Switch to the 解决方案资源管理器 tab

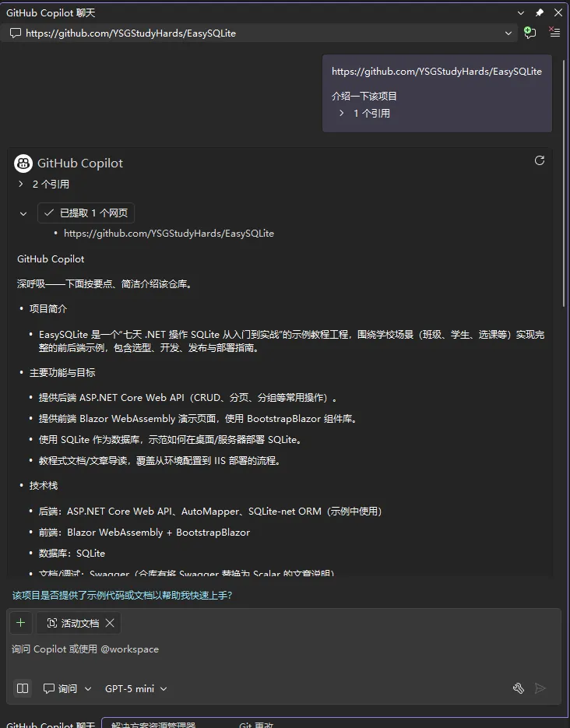(153, 724)
